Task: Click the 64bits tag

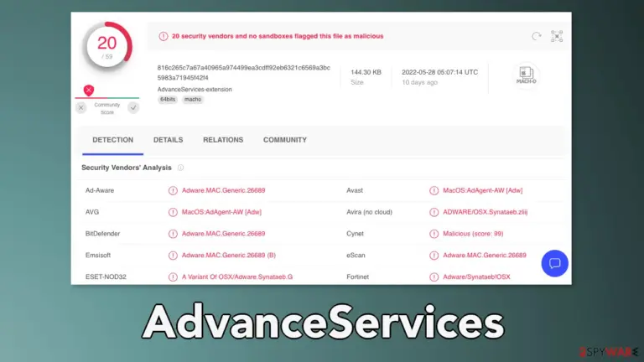Action: coord(168,100)
